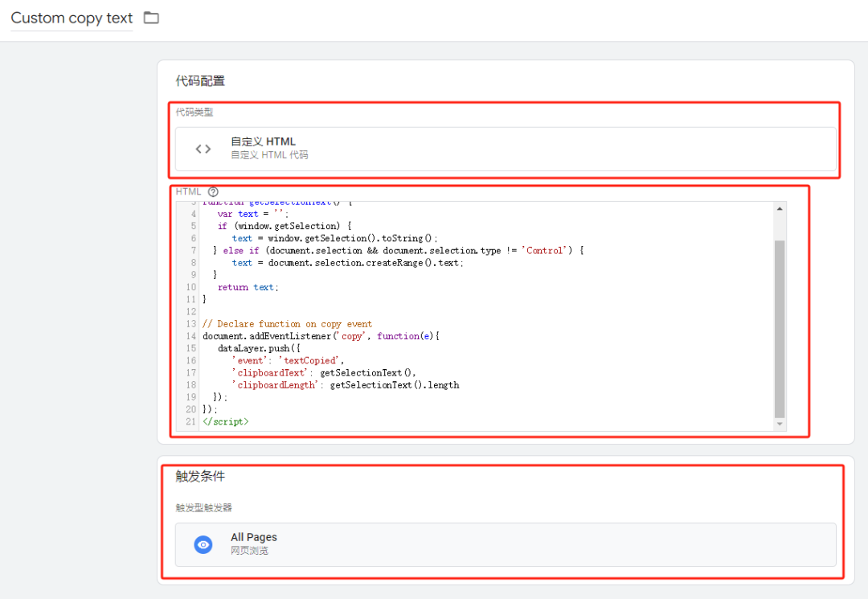The height and width of the screenshot is (599, 868).
Task: Click the 代码配置 section heading
Action: pyautogui.click(x=200, y=81)
